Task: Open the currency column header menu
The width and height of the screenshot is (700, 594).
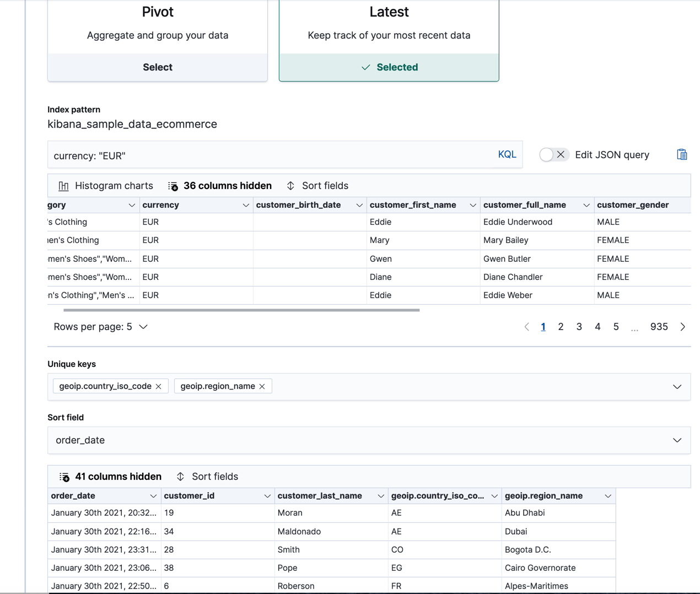Action: (x=246, y=204)
